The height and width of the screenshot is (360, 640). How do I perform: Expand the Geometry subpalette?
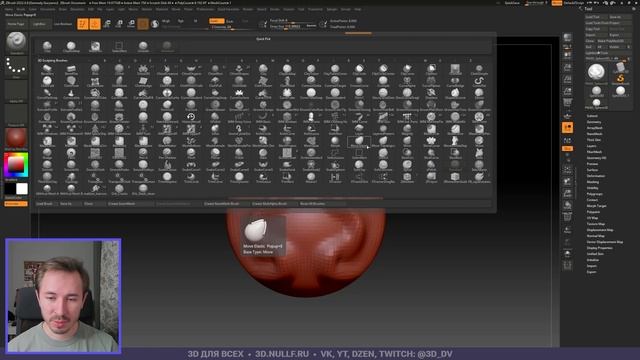[x=594, y=122]
